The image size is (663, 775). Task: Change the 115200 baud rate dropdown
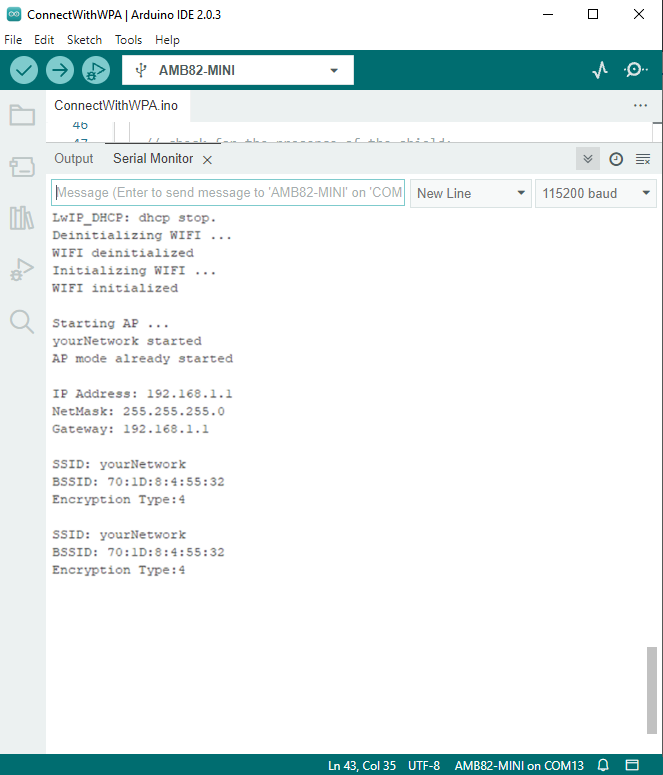(x=596, y=193)
